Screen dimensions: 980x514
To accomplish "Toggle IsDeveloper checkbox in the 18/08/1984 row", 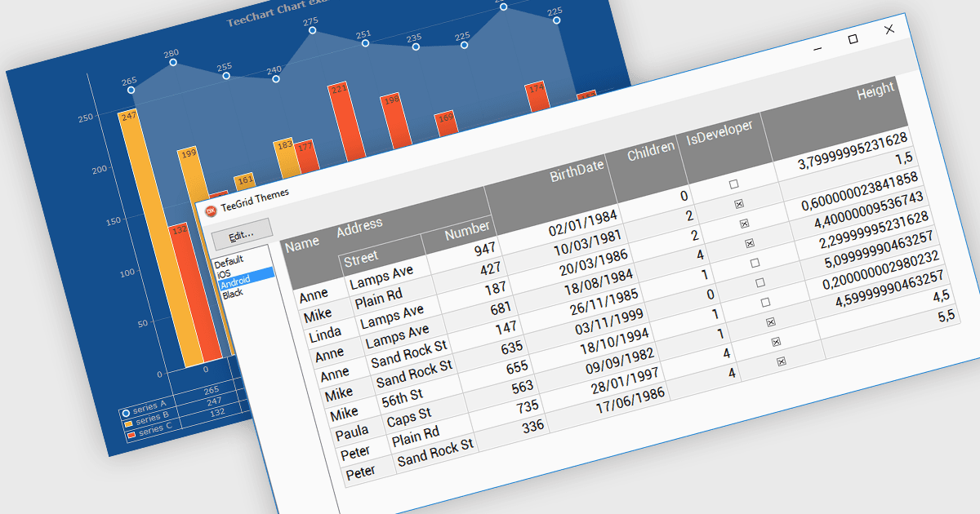I will tap(749, 243).
